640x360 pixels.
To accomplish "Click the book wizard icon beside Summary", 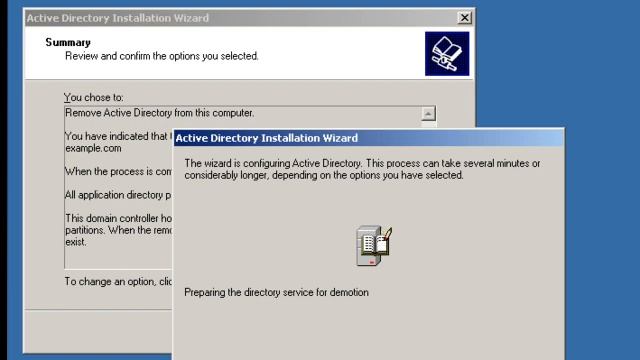I will tap(447, 54).
